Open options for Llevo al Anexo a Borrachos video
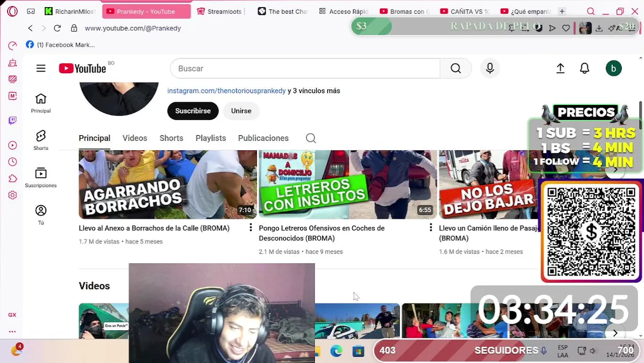Screen dimensions: 644x363 click(x=250, y=228)
